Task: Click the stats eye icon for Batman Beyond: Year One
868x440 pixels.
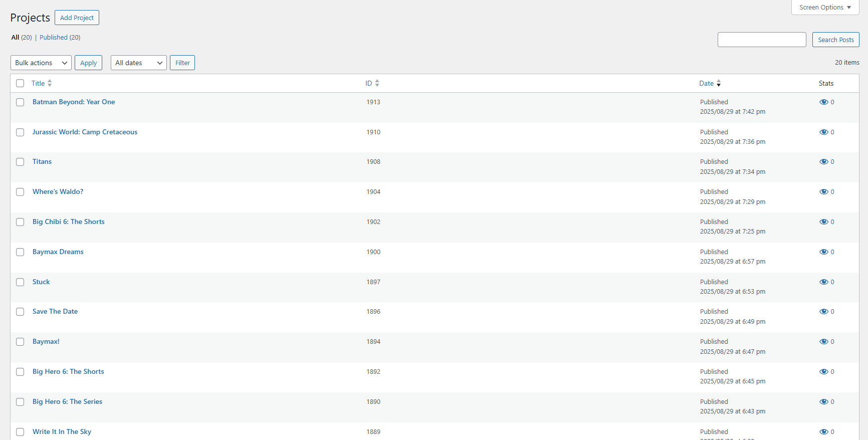Action: 823,102
